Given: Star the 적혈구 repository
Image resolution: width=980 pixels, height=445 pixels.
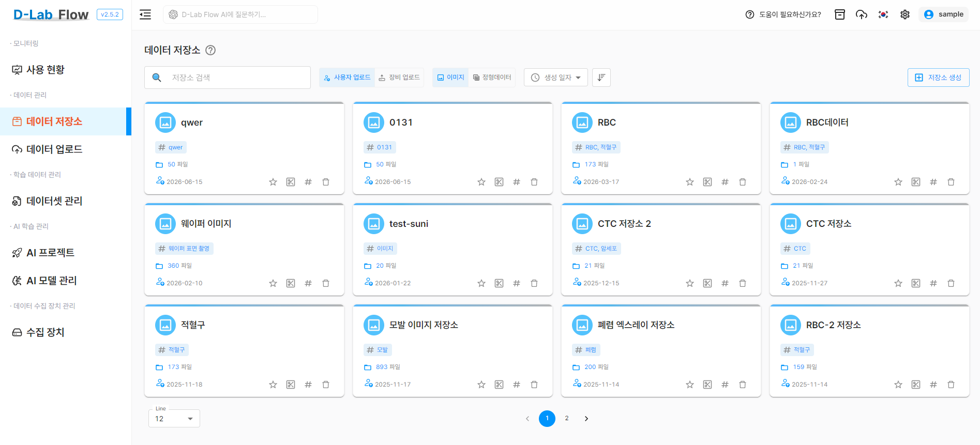Looking at the screenshot, I should [x=273, y=385].
